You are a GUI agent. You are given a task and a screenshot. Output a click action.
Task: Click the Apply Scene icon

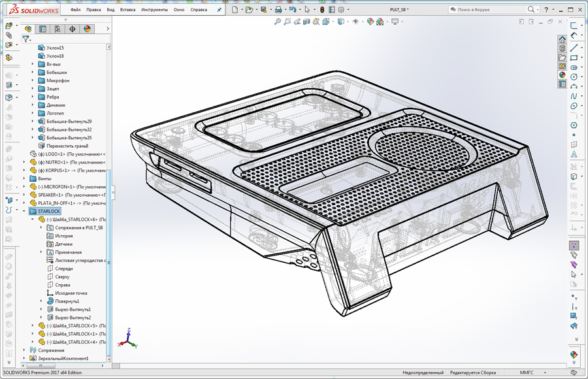click(x=380, y=21)
